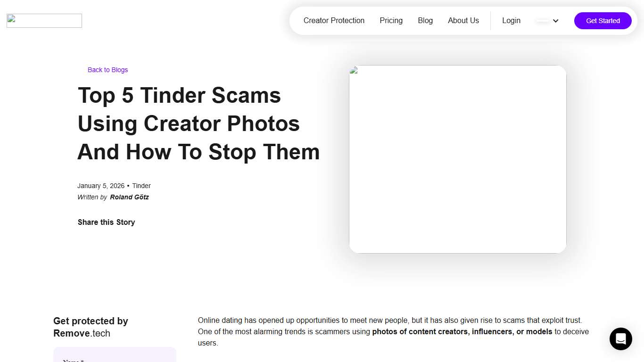Click the Share this Story label

[x=106, y=222]
